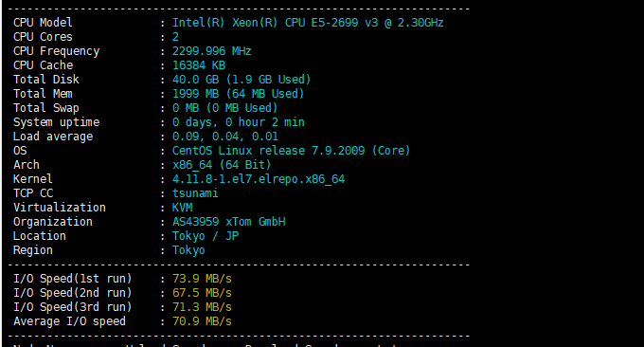Click the CPU Cache label
This screenshot has height=347, width=644.
[x=44, y=65]
